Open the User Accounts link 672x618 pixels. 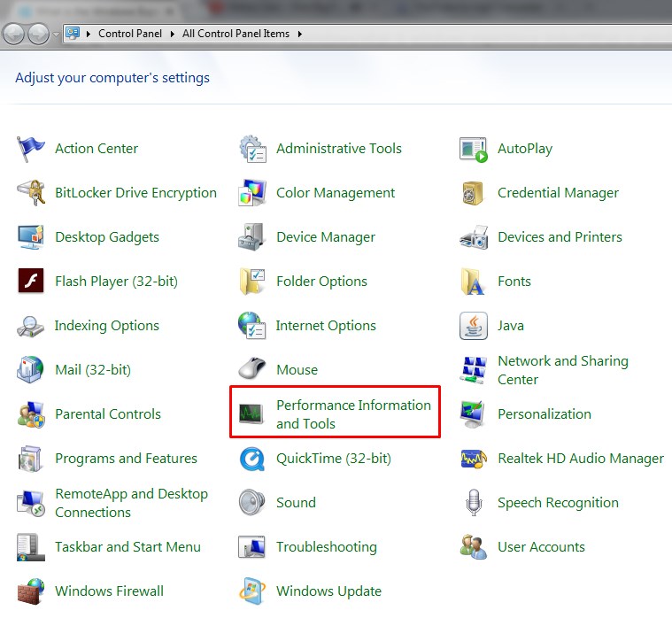pyautogui.click(x=541, y=547)
